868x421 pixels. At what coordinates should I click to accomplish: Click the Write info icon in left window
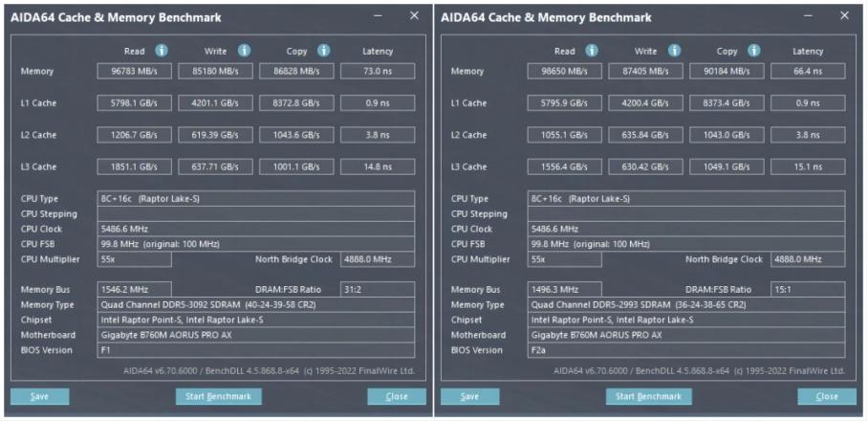pyautogui.click(x=243, y=51)
